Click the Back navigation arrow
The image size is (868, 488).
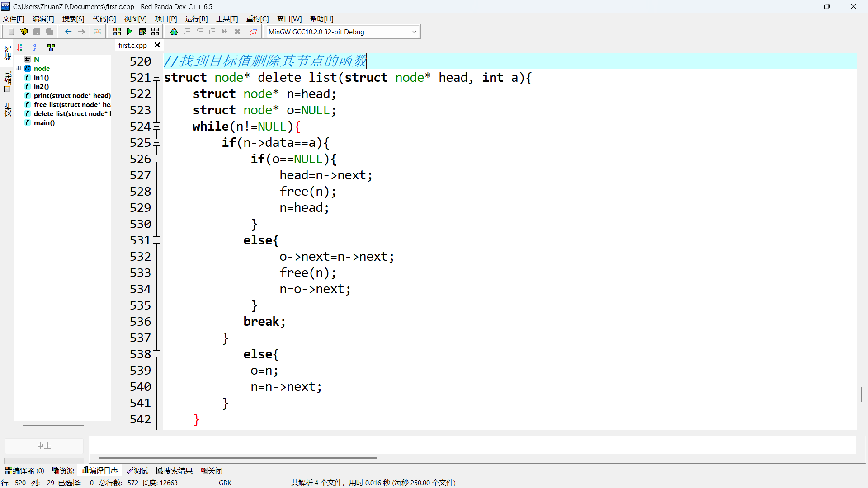pos(68,32)
